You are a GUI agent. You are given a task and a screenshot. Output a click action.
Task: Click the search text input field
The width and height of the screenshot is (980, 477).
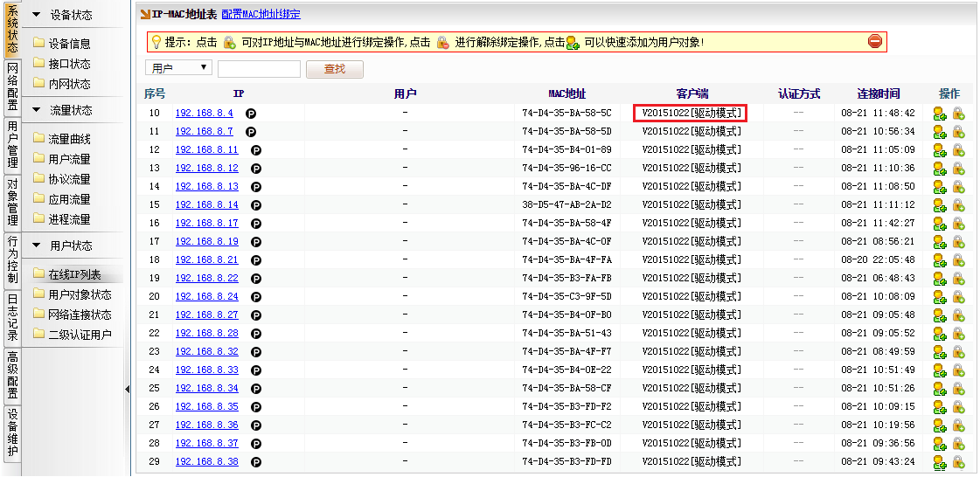coord(259,69)
